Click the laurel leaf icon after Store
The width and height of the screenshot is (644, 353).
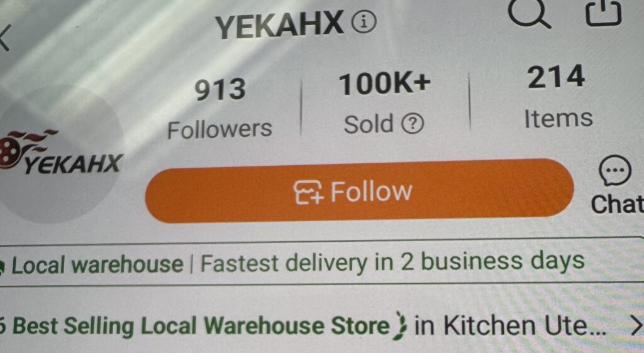tap(399, 325)
